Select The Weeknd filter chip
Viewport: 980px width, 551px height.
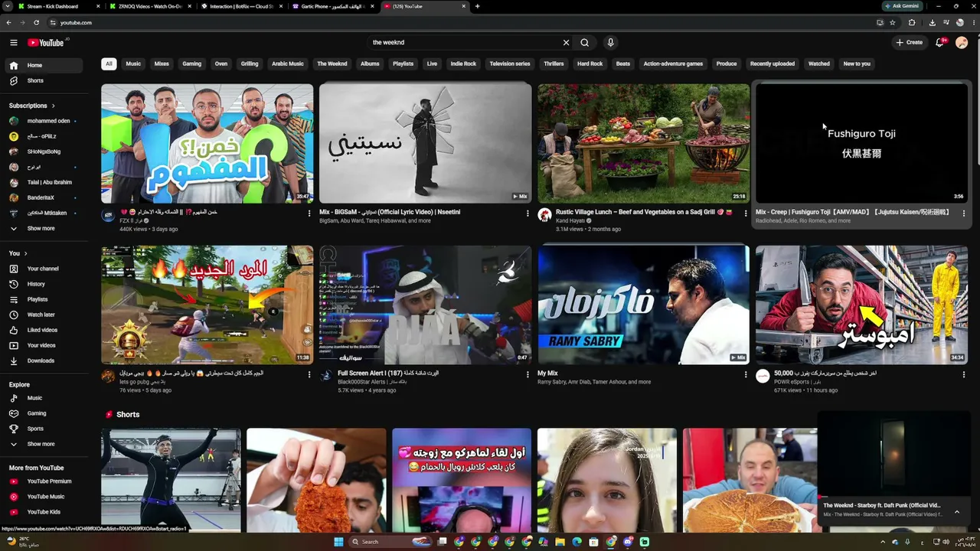pyautogui.click(x=332, y=64)
